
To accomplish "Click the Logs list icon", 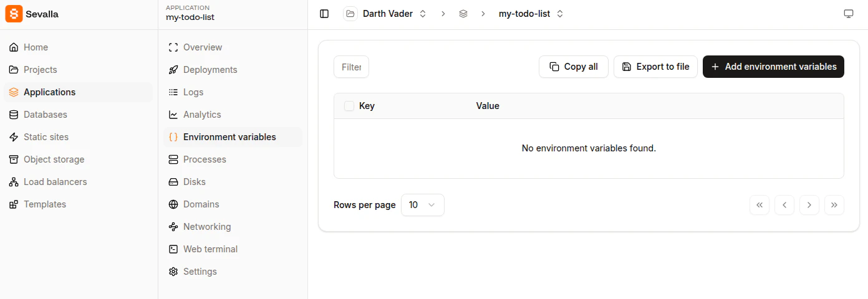I will coord(173,92).
